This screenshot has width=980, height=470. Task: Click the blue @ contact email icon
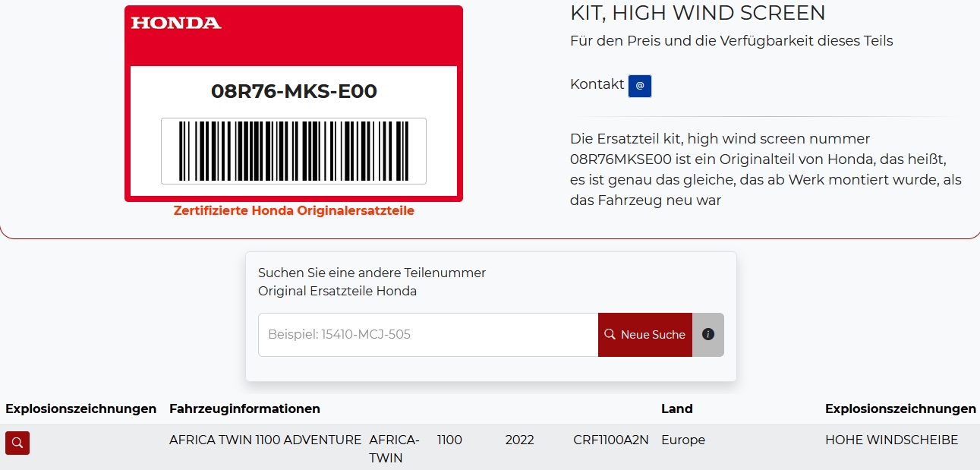[640, 86]
